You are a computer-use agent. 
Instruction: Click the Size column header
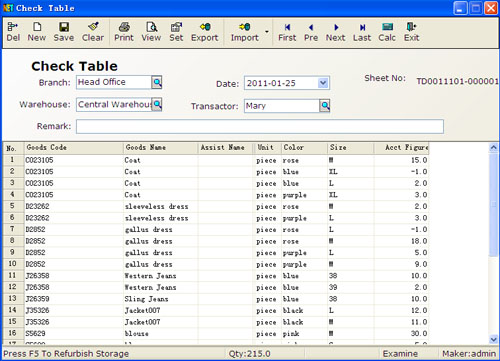(x=351, y=148)
